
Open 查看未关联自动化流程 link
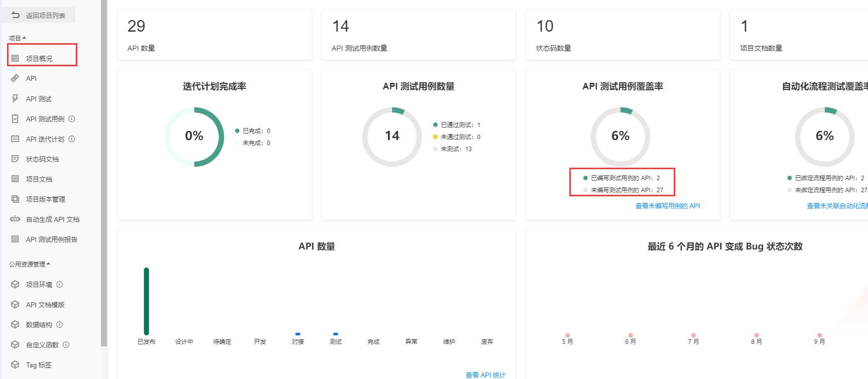pos(837,206)
